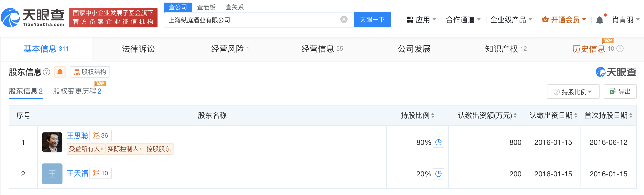Open the 经营信息 tab

click(322, 49)
